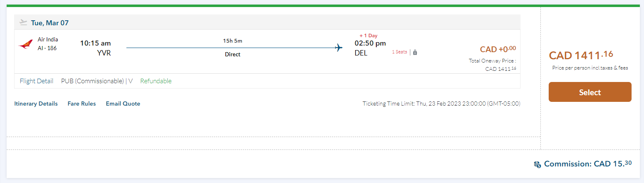This screenshot has width=644, height=183.
Task: Click the airplane icon ending the route line
Action: (x=339, y=48)
